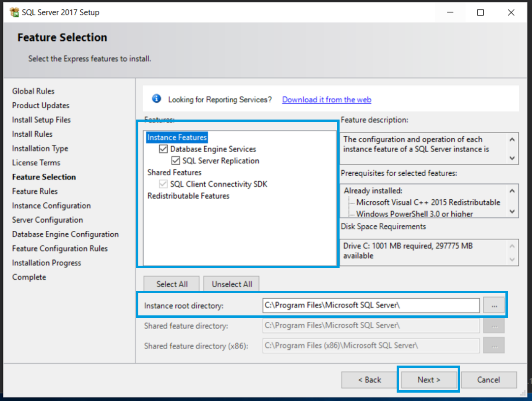Uncheck Database Engine Services
532x401 pixels.
tap(163, 149)
